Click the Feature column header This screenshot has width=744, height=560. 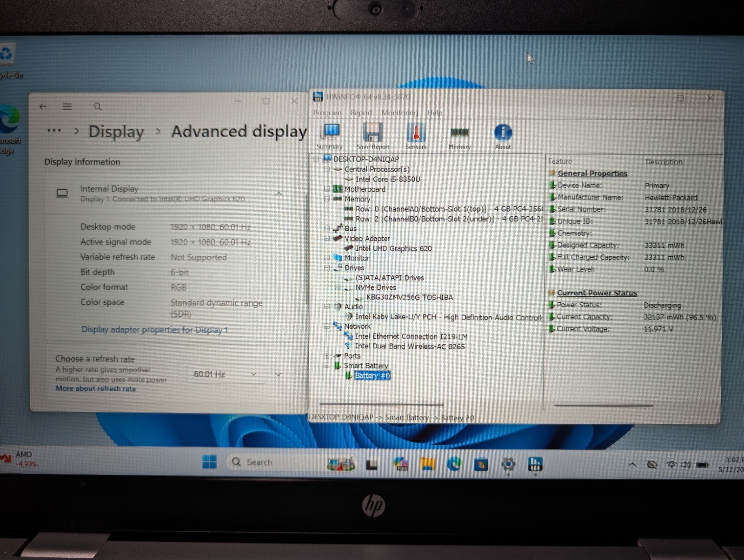tap(560, 161)
